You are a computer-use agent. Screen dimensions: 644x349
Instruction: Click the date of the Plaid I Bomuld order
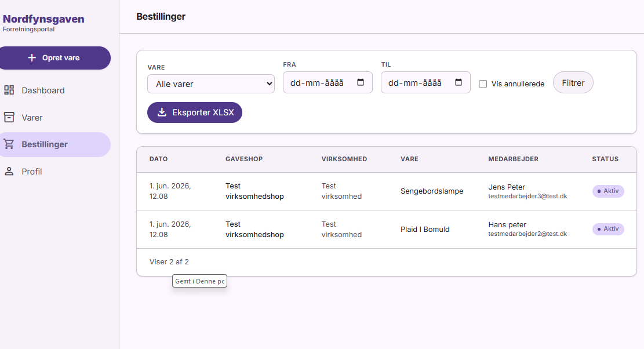point(170,230)
